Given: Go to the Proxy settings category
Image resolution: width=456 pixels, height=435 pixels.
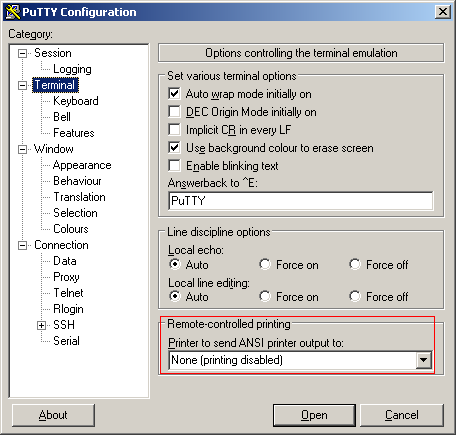Looking at the screenshot, I should tap(66, 277).
